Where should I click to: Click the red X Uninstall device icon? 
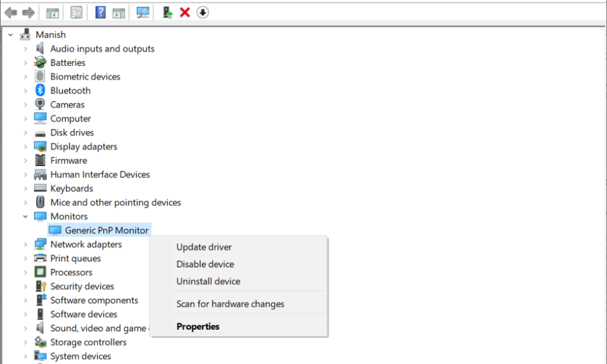tap(185, 13)
